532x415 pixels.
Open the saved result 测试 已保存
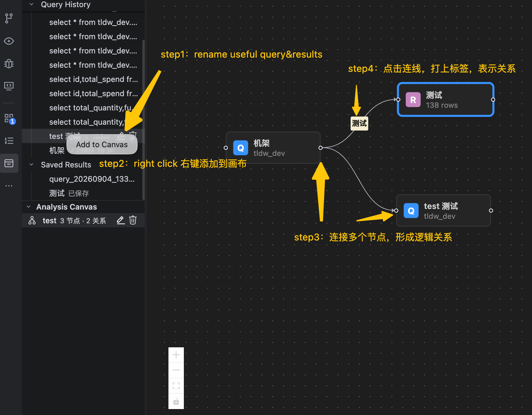pyautogui.click(x=83, y=193)
